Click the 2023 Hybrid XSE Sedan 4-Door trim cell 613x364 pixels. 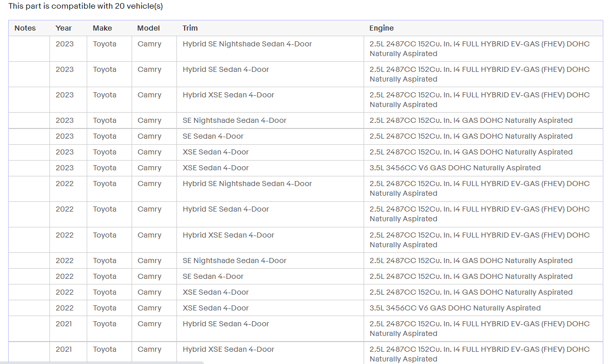coord(270,100)
